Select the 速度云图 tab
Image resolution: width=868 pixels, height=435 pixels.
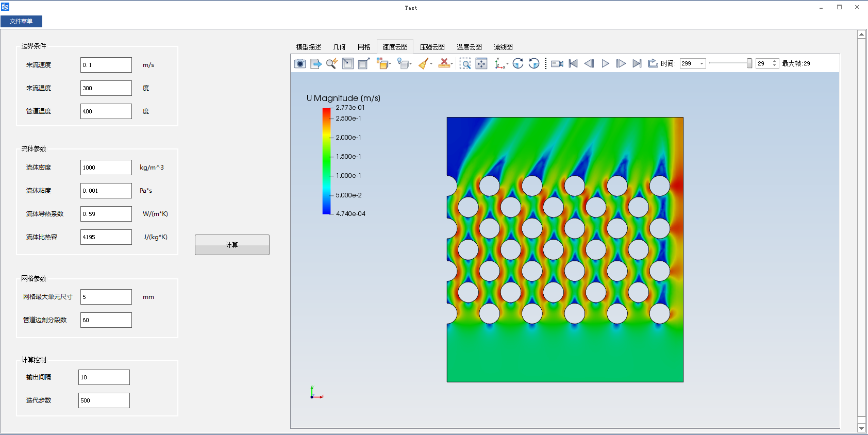(x=395, y=47)
